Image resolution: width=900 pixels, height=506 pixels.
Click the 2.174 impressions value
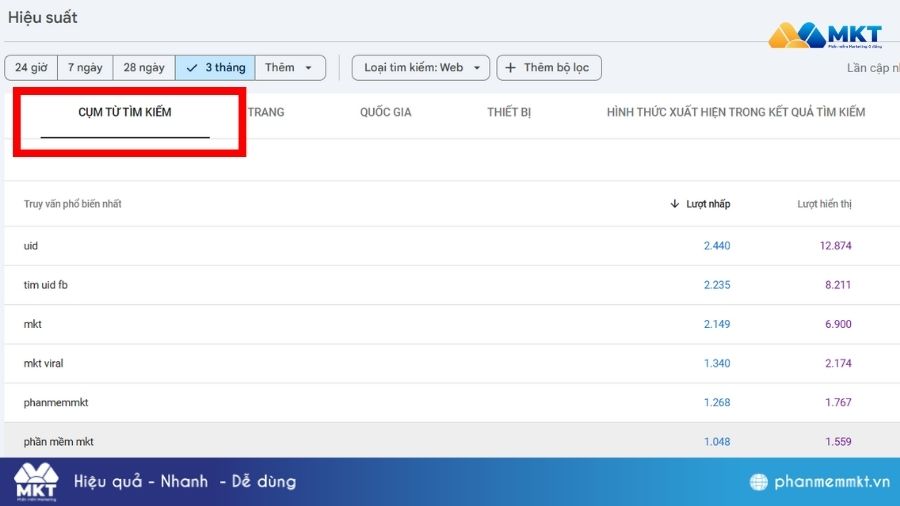[x=838, y=363]
